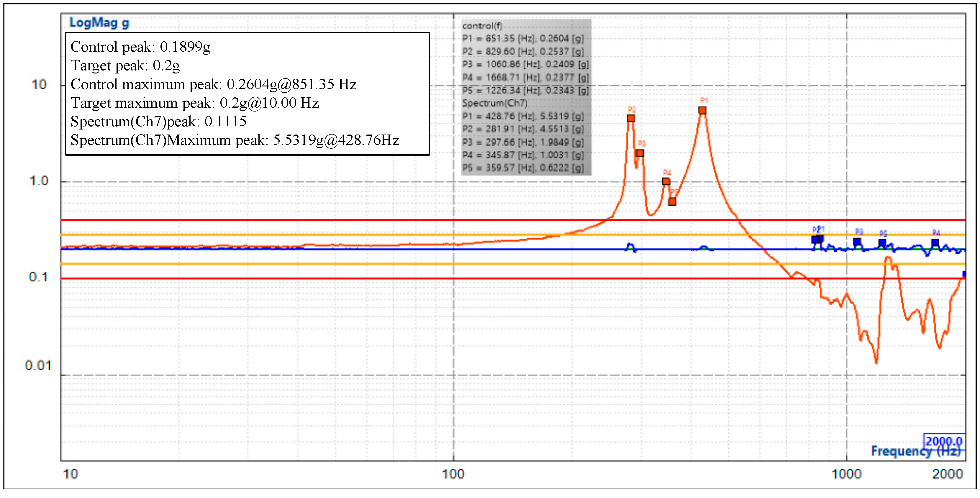
Task: Click the x-axis tick label 1000
Action: (846, 474)
